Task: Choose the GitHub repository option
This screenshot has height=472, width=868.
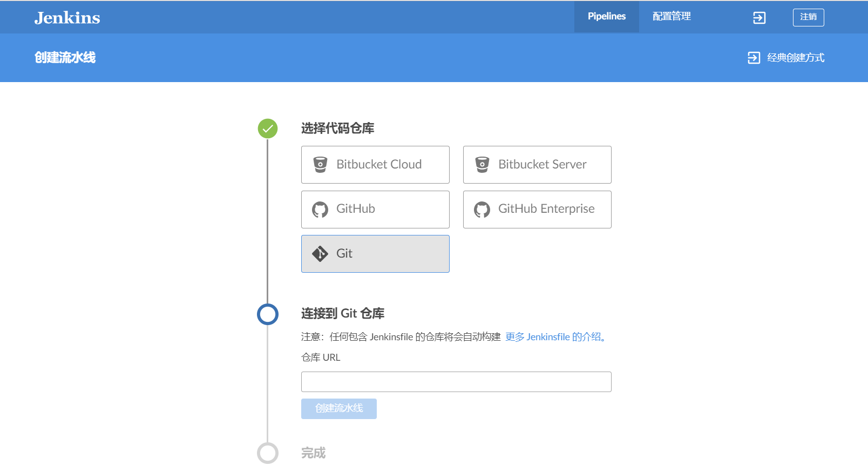Action: coord(375,210)
